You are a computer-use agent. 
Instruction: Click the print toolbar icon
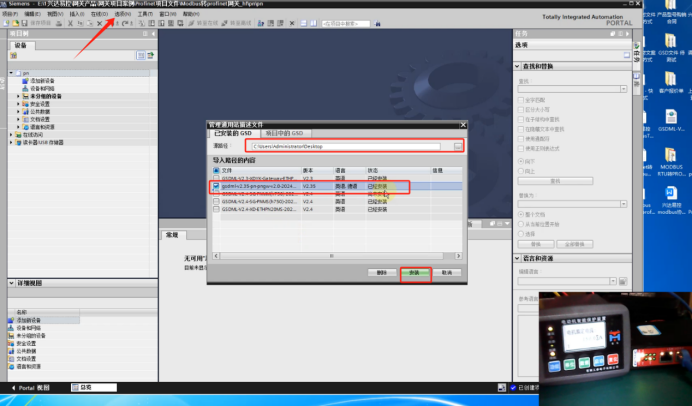[59, 23]
